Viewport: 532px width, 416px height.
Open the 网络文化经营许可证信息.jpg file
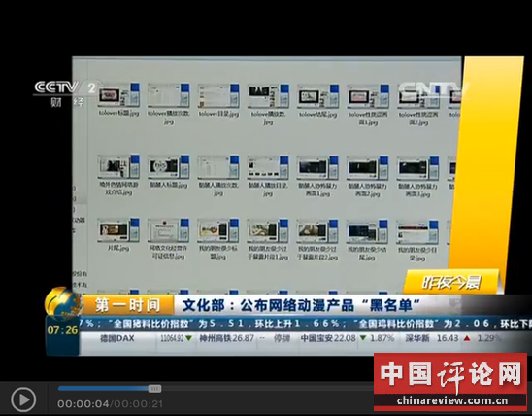click(168, 230)
